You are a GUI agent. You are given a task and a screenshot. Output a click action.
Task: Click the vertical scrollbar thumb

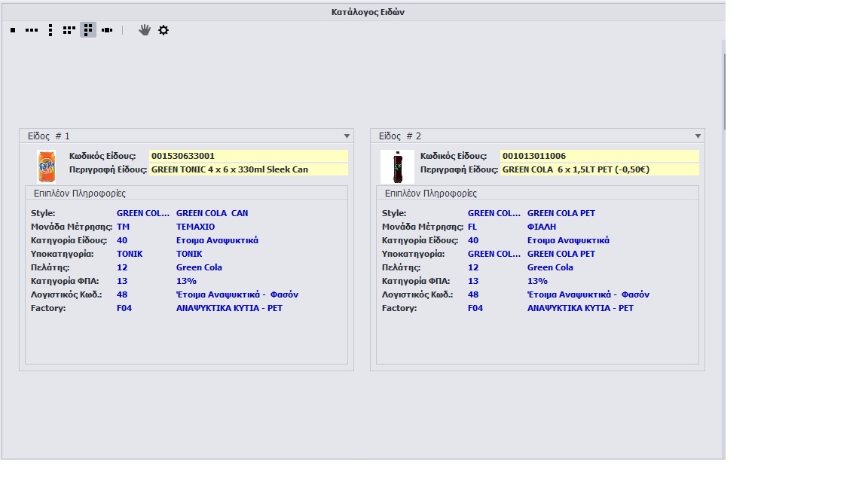(723, 91)
